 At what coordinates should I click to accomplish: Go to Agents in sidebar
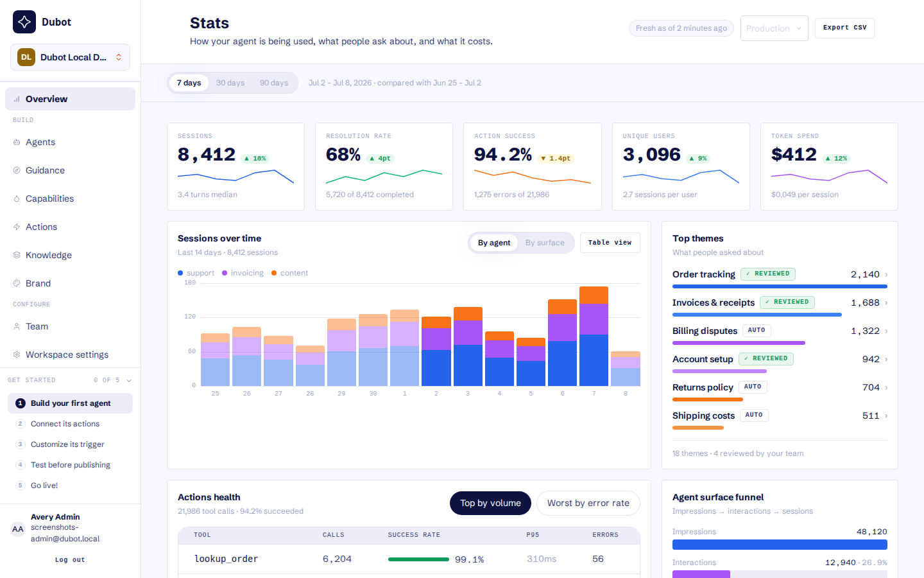pos(71,142)
